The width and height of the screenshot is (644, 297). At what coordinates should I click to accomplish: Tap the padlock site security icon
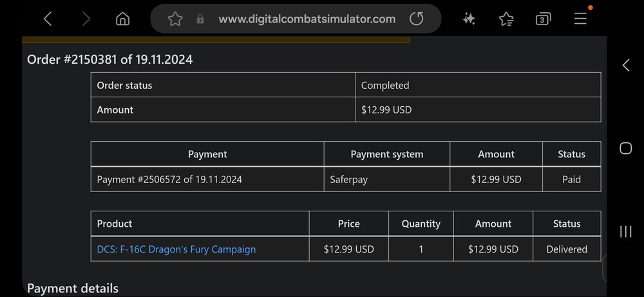200,19
